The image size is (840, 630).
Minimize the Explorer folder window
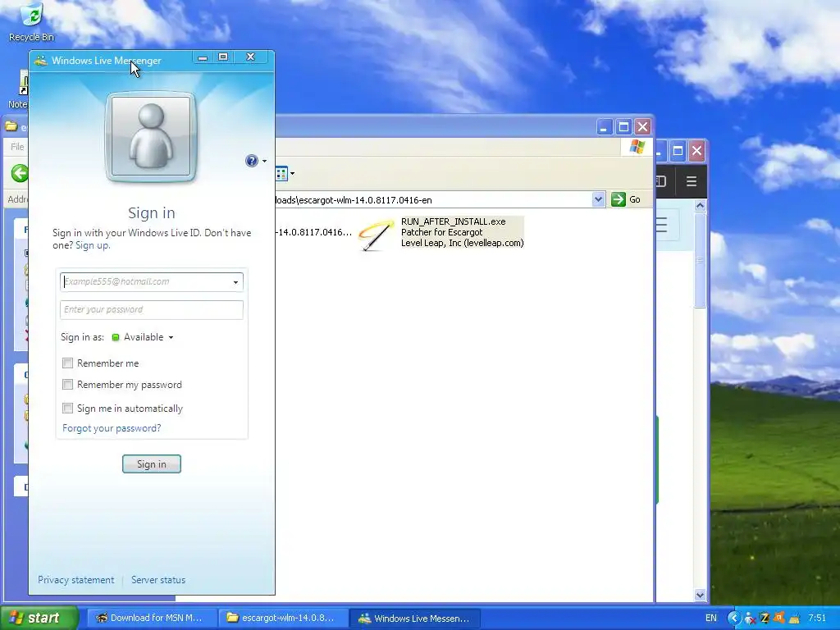pyautogui.click(x=605, y=127)
